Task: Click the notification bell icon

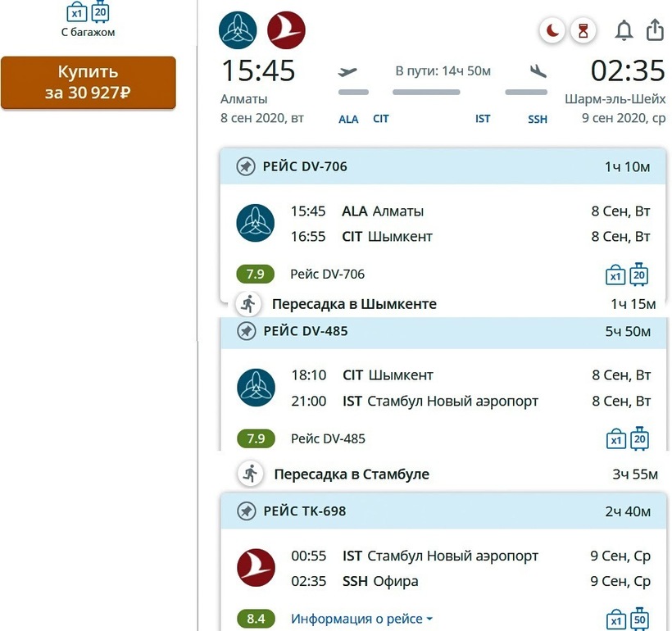Action: tap(624, 31)
